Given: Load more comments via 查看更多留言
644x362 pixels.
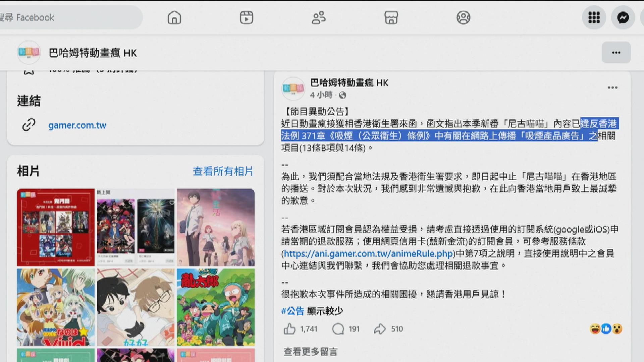Looking at the screenshot, I should pos(310,352).
